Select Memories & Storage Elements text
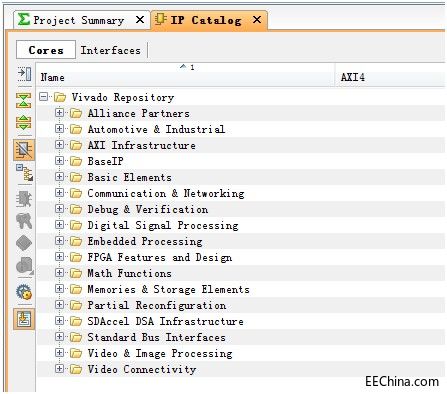Viewport: 447px width, 394px height. pos(169,289)
